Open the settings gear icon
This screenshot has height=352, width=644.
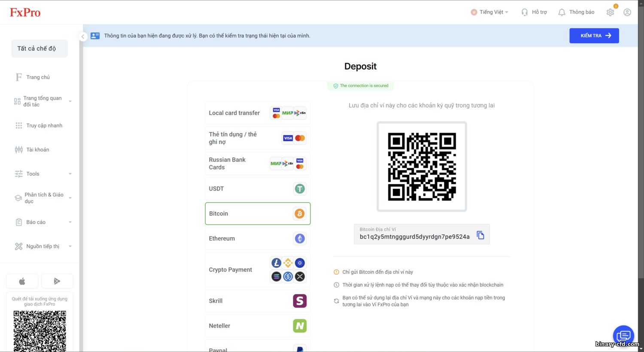pyautogui.click(x=610, y=12)
